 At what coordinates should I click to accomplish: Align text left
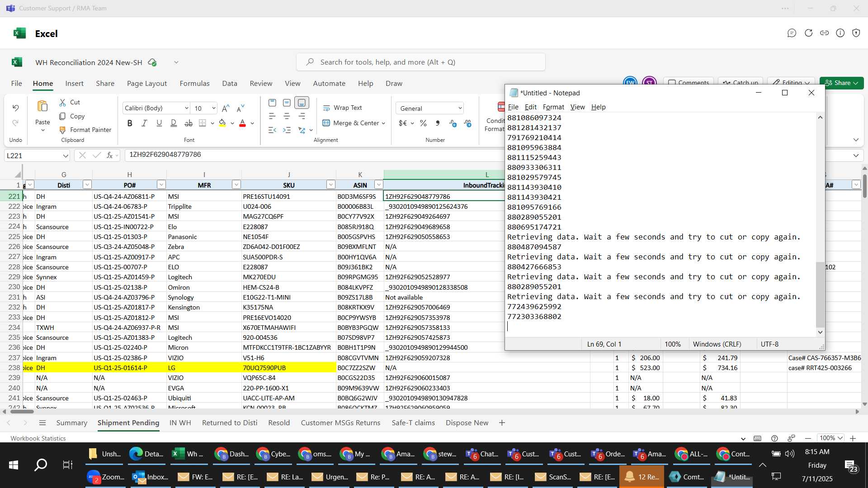click(x=272, y=117)
